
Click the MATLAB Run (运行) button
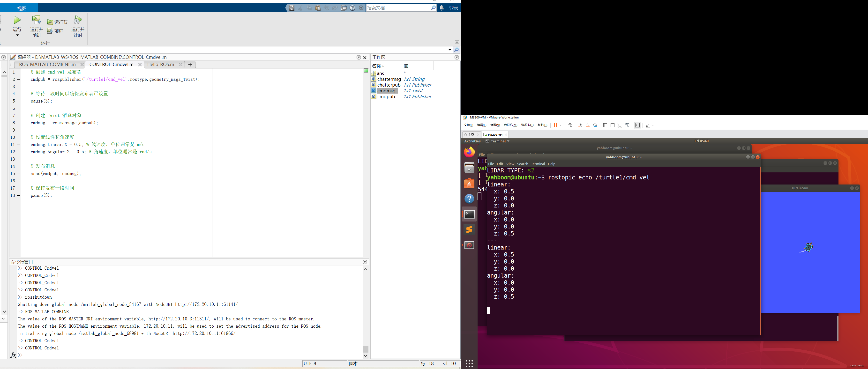click(x=17, y=21)
